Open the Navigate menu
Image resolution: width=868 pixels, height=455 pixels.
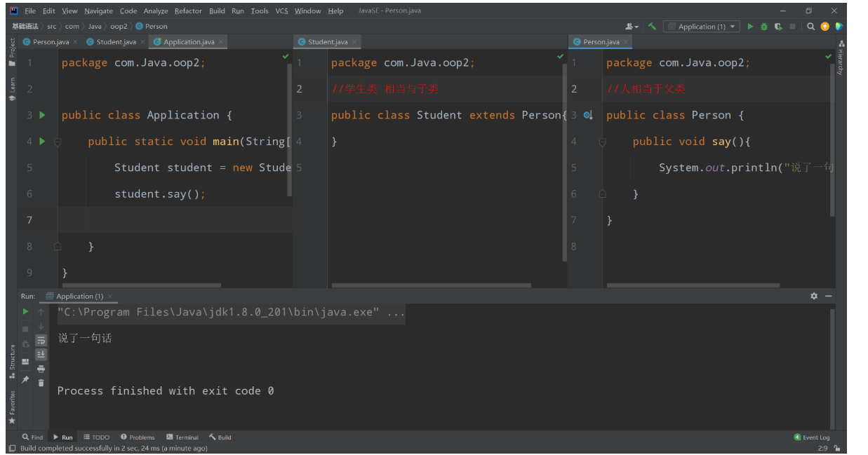point(98,11)
